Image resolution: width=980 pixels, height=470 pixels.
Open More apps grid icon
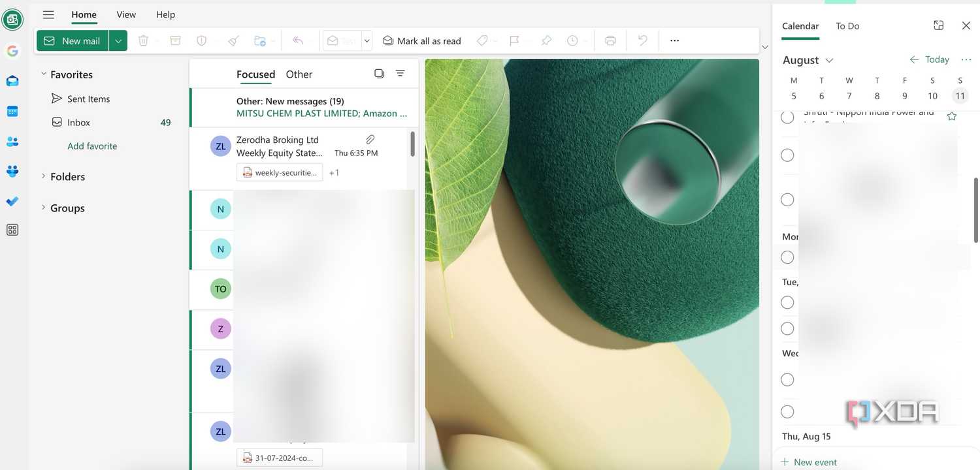[x=12, y=230]
